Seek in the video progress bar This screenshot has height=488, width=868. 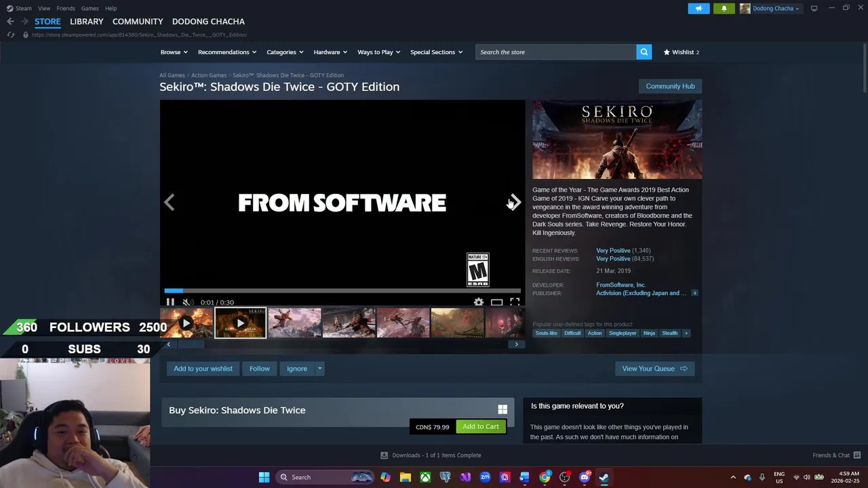342,291
